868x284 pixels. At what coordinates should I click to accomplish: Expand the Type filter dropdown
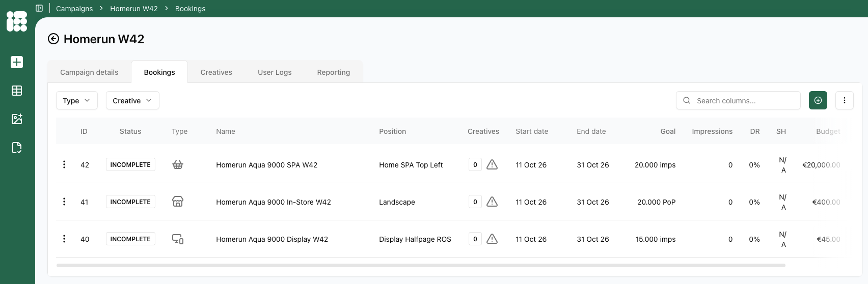pos(76,100)
